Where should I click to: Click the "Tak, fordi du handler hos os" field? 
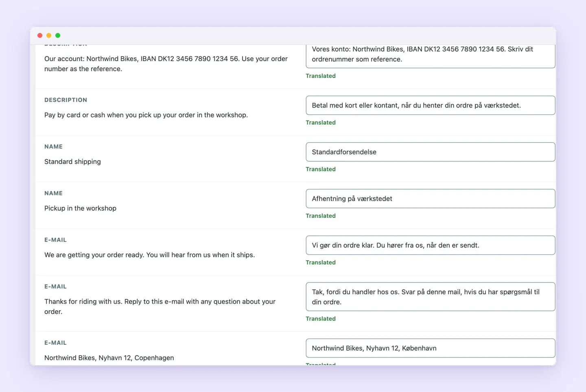[x=430, y=297]
